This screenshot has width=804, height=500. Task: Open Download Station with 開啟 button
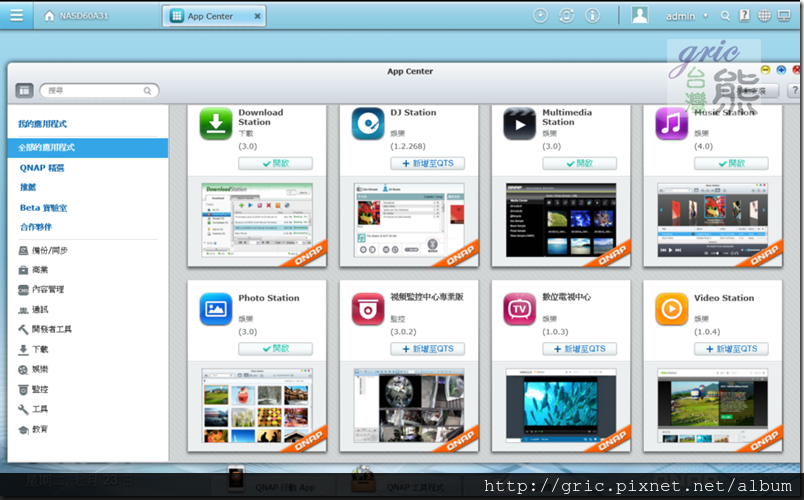pyautogui.click(x=275, y=164)
